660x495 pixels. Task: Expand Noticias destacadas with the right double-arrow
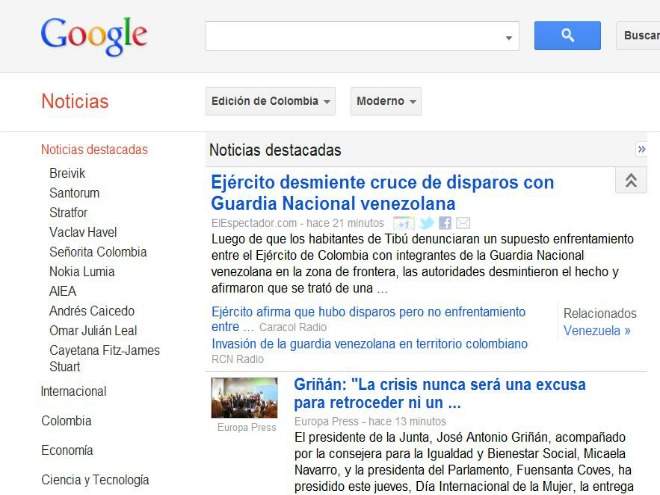tap(641, 150)
